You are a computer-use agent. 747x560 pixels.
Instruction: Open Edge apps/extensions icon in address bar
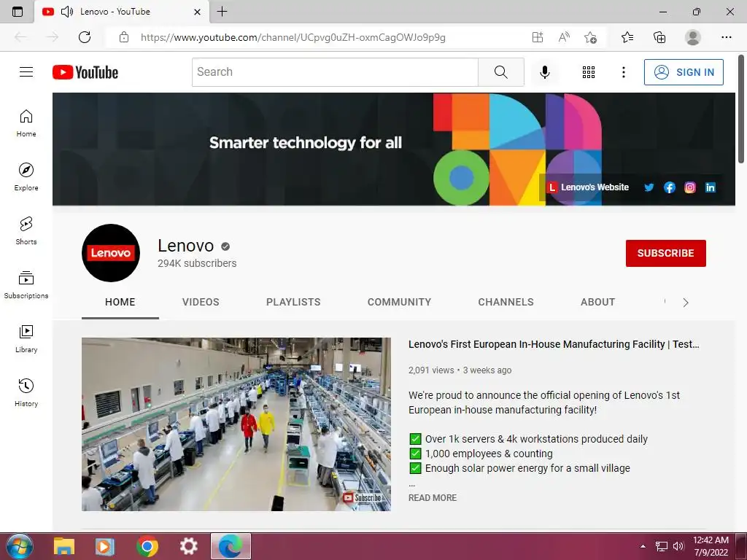[x=538, y=37]
